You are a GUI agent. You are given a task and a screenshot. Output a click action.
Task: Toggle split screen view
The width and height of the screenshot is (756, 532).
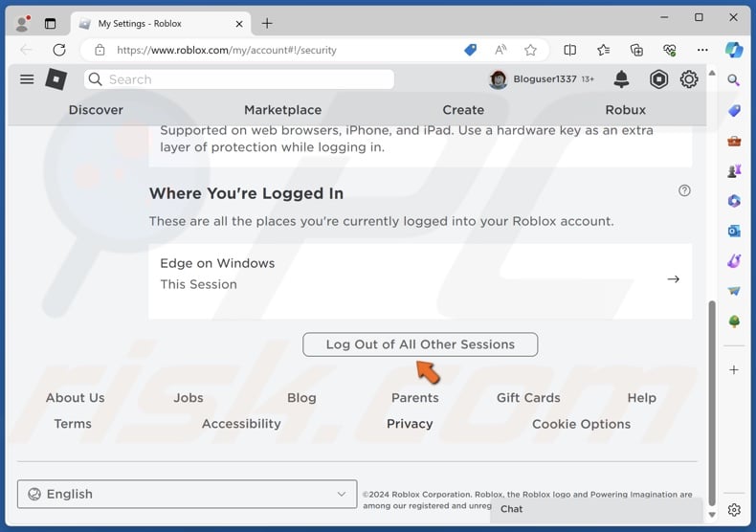(x=570, y=50)
